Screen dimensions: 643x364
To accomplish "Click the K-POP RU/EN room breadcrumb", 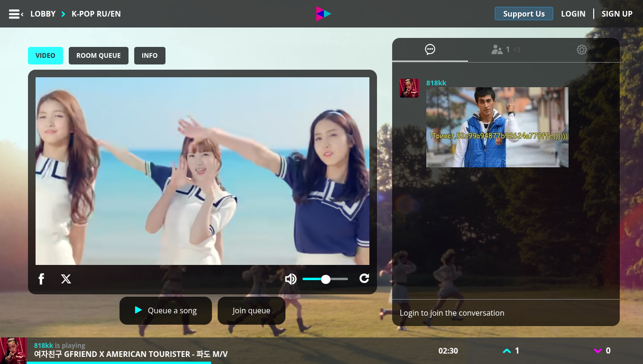I will [96, 14].
